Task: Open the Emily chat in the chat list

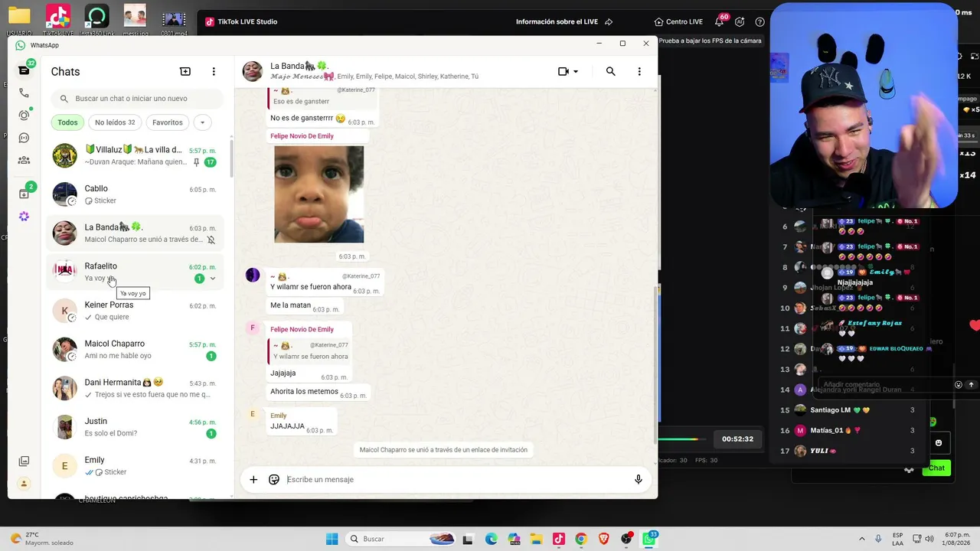Action: click(x=135, y=466)
